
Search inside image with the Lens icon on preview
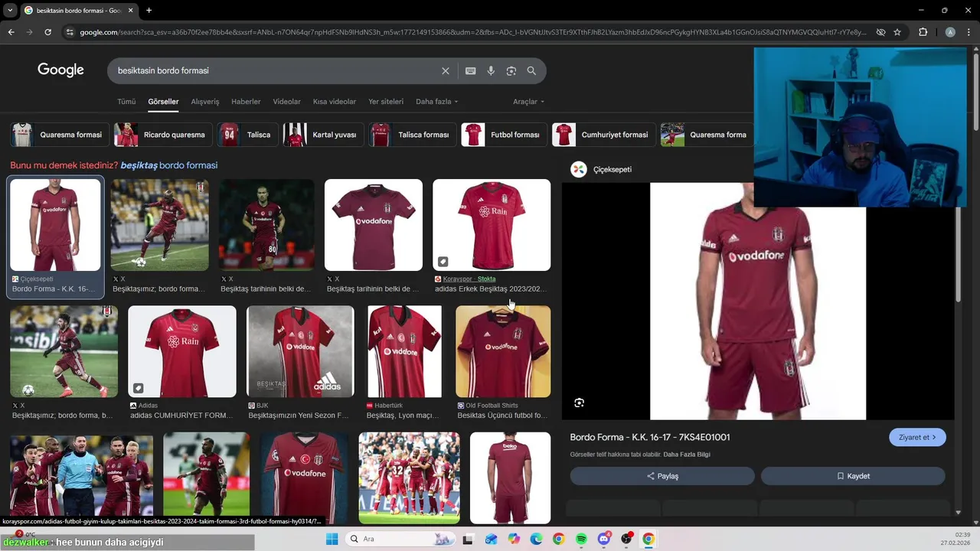click(x=579, y=403)
